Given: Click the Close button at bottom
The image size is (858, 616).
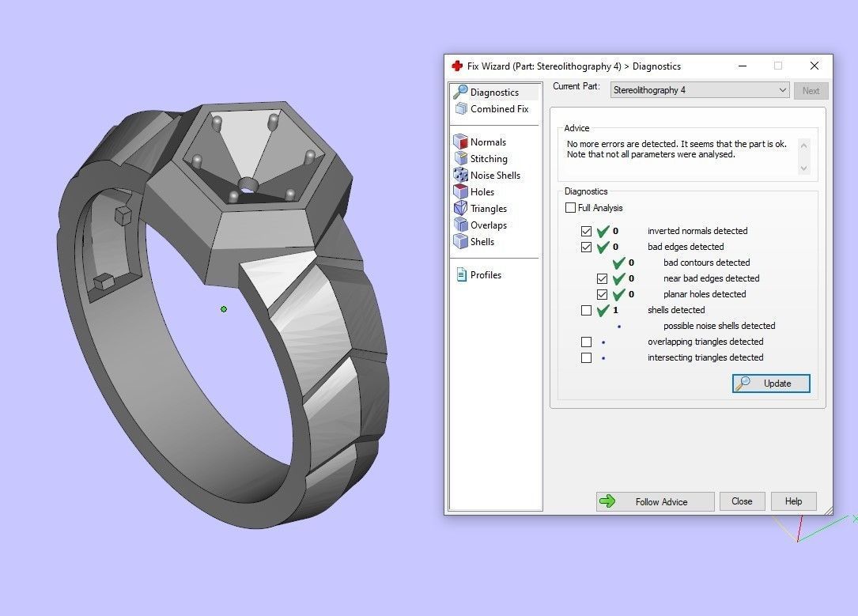Looking at the screenshot, I should click(x=742, y=501).
